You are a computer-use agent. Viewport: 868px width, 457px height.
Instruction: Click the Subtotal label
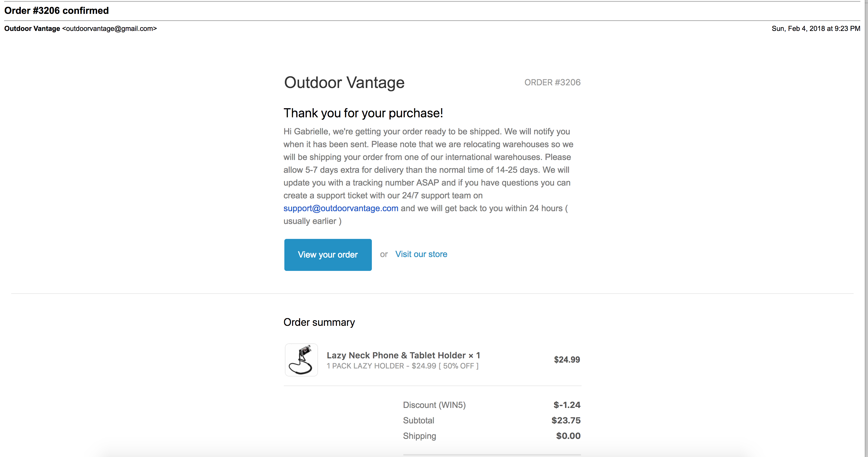(x=419, y=420)
